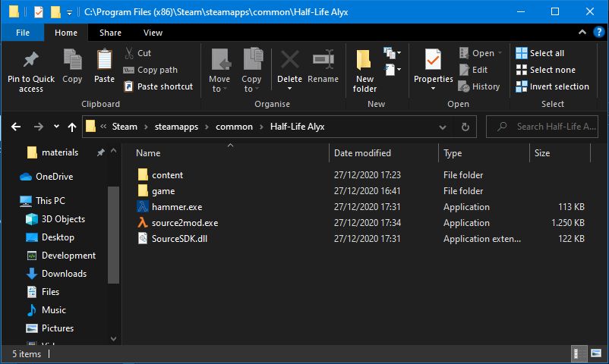Select the game folder
Image resolution: width=609 pixels, height=364 pixels.
pyautogui.click(x=156, y=191)
